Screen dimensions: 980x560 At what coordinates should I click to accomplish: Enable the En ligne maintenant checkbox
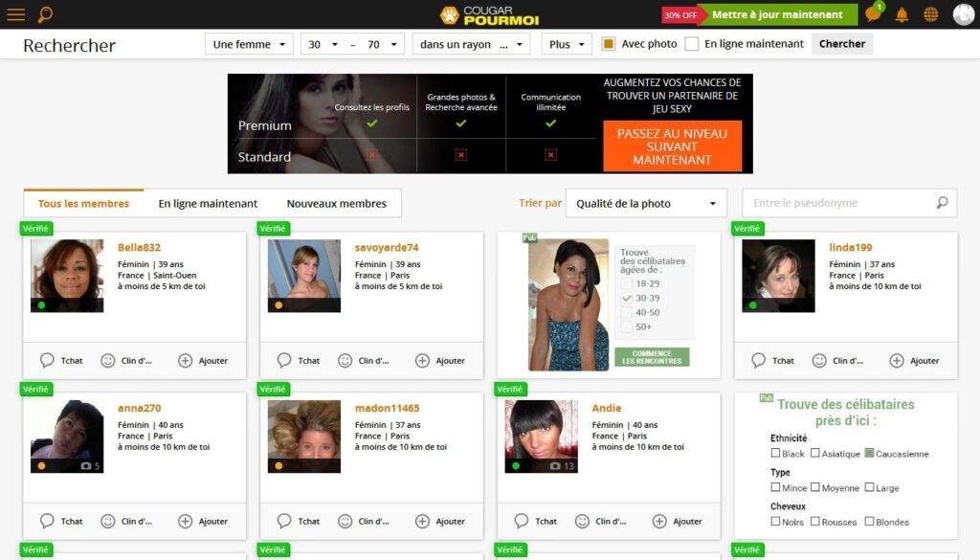pyautogui.click(x=692, y=44)
